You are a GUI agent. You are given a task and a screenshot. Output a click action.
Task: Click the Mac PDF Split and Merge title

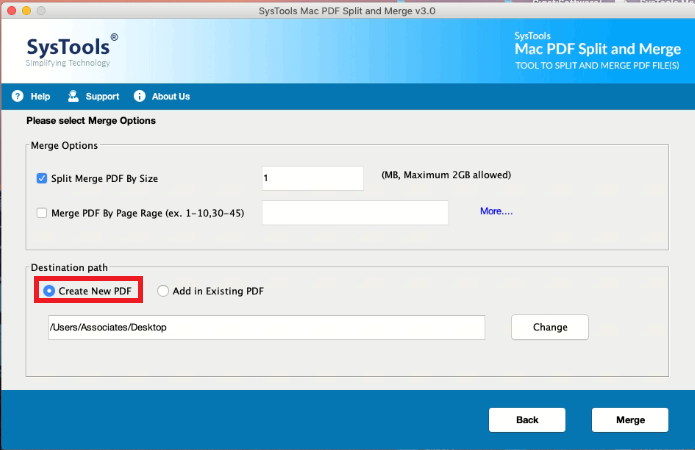click(597, 49)
